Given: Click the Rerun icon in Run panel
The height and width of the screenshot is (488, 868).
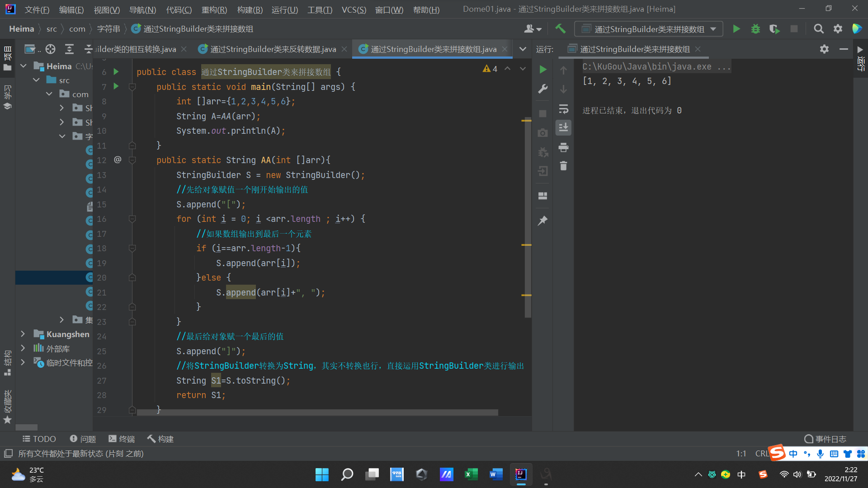Looking at the screenshot, I should tap(543, 69).
